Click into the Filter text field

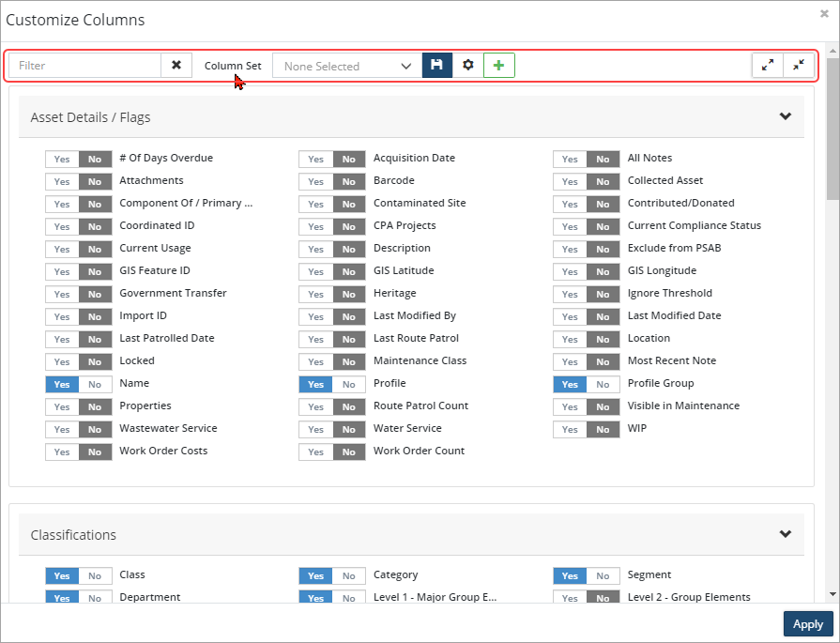click(84, 66)
